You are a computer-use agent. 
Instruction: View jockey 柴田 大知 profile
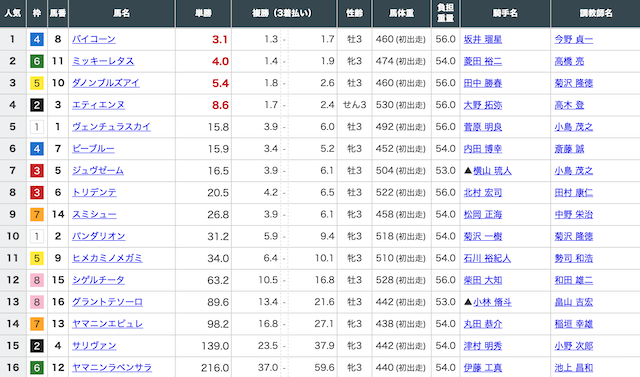[x=483, y=280]
